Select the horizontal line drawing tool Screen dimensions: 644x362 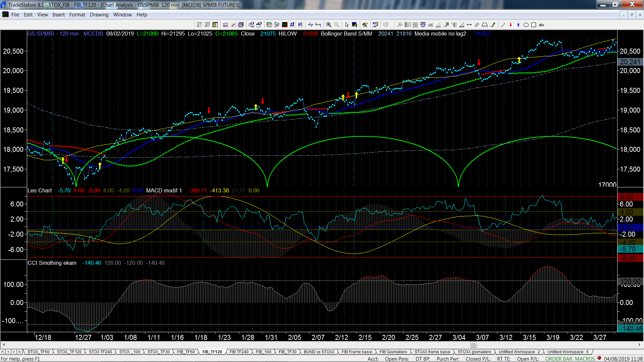pyautogui.click(x=469, y=25)
